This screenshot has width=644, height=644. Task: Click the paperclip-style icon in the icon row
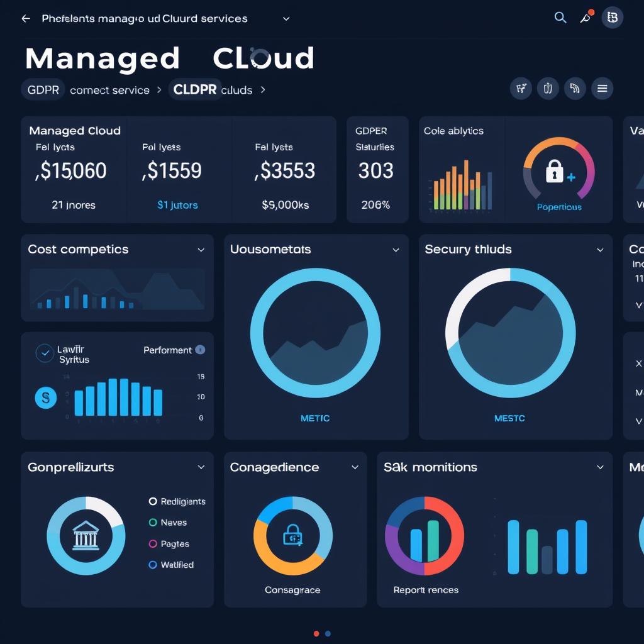(x=548, y=88)
